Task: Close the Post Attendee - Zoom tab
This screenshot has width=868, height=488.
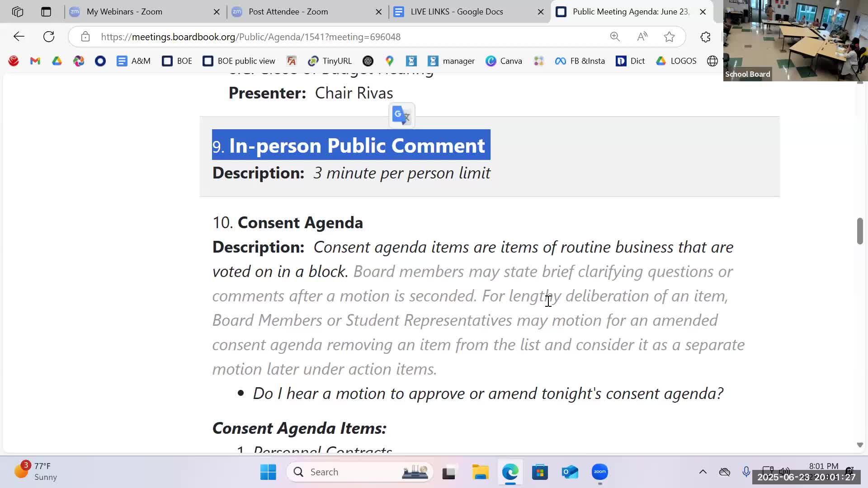Action: click(x=379, y=12)
